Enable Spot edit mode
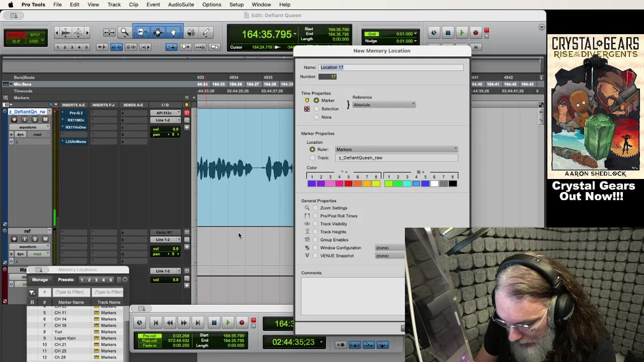 point(35,35)
